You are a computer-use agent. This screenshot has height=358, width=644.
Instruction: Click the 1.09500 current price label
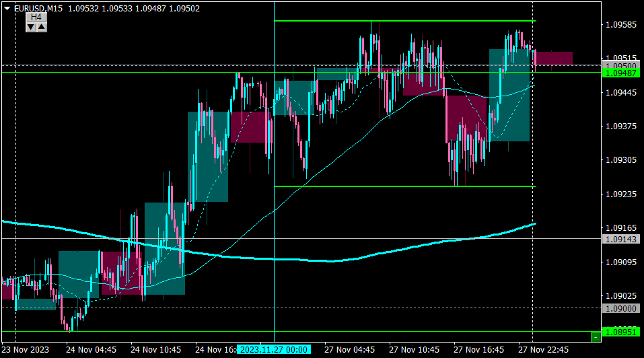[x=621, y=65]
